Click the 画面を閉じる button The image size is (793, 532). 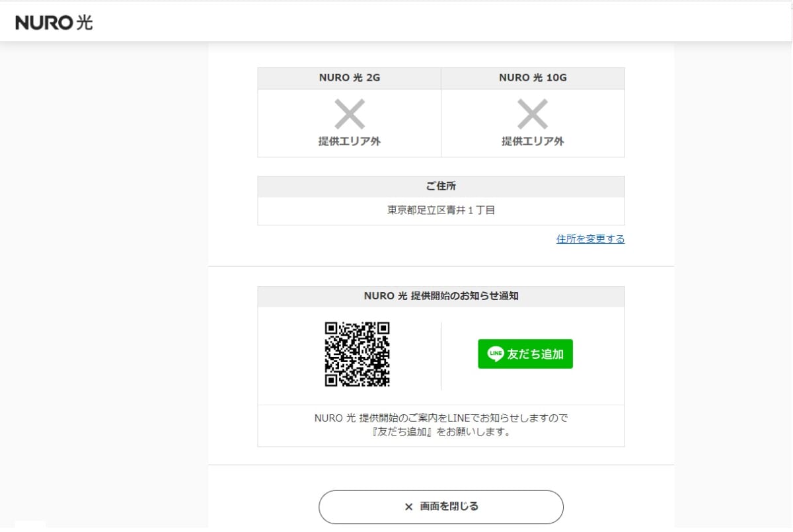[441, 507]
